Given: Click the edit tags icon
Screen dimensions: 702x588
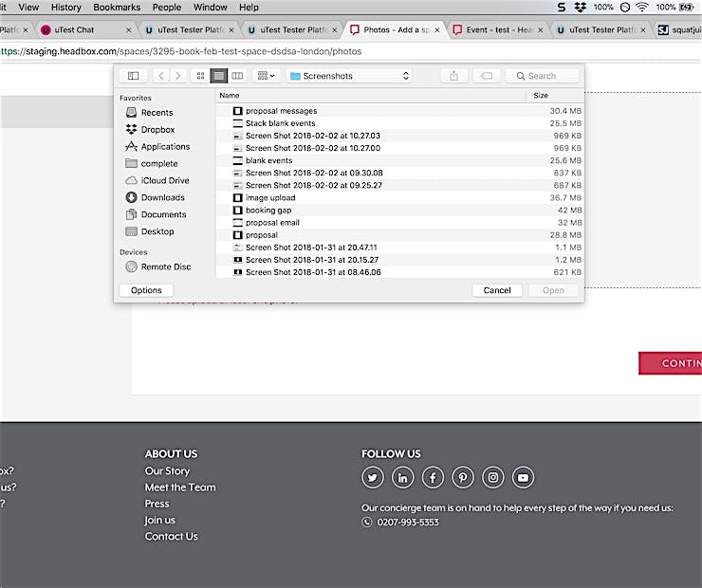Looking at the screenshot, I should tap(485, 76).
